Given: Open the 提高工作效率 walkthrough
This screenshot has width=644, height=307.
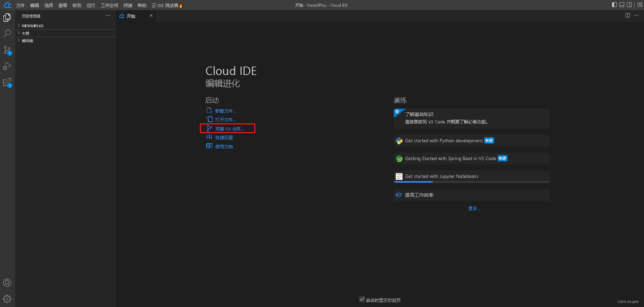Looking at the screenshot, I should coord(472,195).
